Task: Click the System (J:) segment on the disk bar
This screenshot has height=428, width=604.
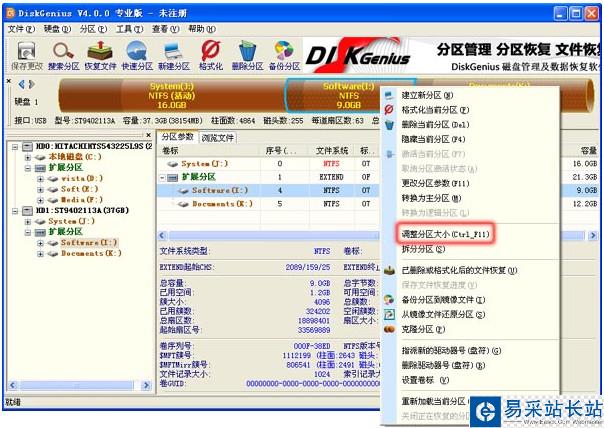Action: tap(171, 96)
